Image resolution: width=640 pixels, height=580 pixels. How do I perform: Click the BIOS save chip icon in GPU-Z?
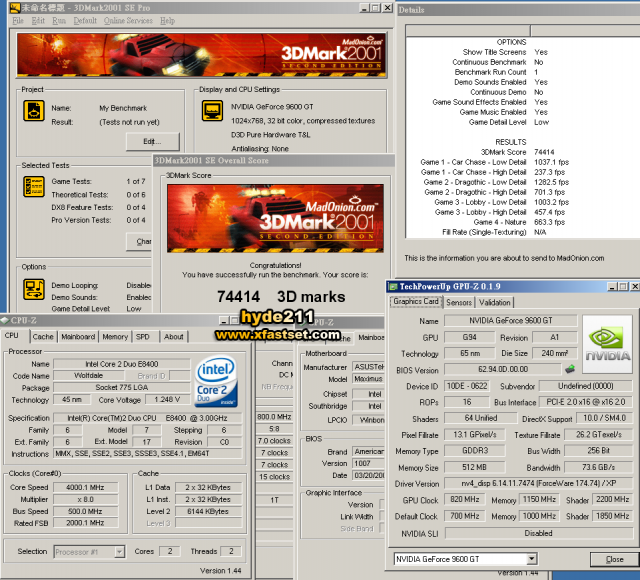pos(570,369)
